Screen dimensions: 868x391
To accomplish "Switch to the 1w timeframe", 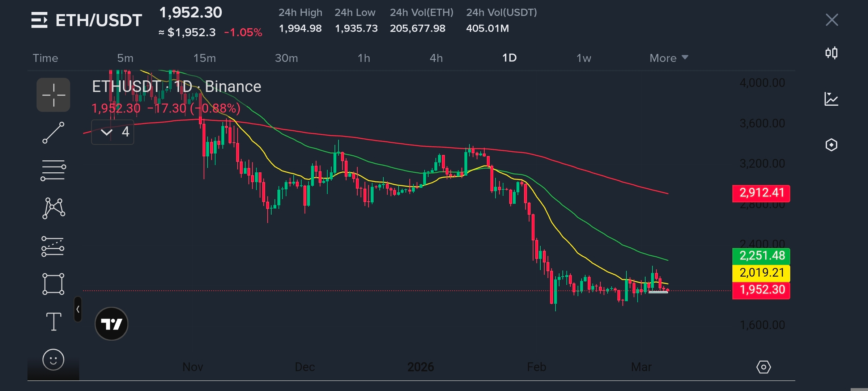I will pyautogui.click(x=584, y=58).
